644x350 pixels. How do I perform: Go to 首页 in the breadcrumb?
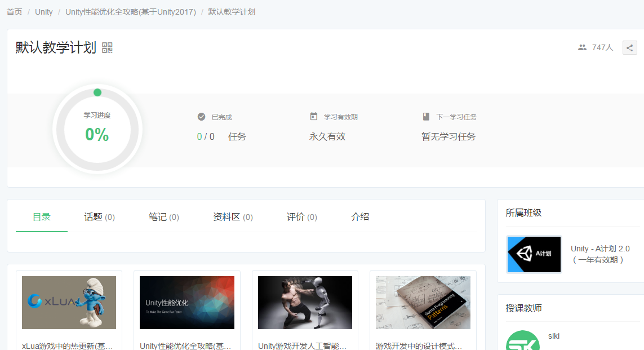(x=15, y=12)
